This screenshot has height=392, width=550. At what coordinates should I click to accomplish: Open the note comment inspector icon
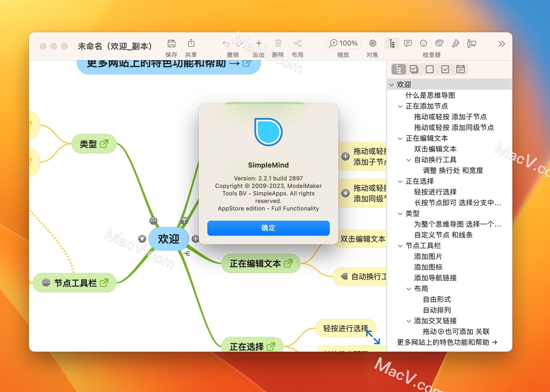[x=408, y=44]
